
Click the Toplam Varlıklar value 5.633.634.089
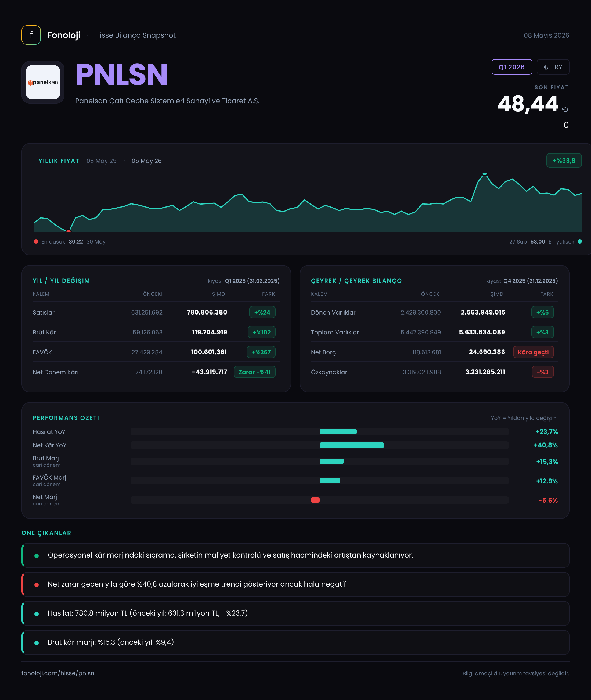[482, 332]
